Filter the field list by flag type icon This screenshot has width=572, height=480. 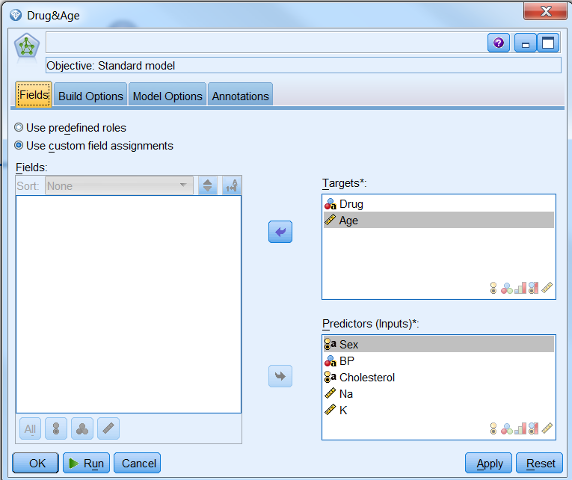click(56, 429)
